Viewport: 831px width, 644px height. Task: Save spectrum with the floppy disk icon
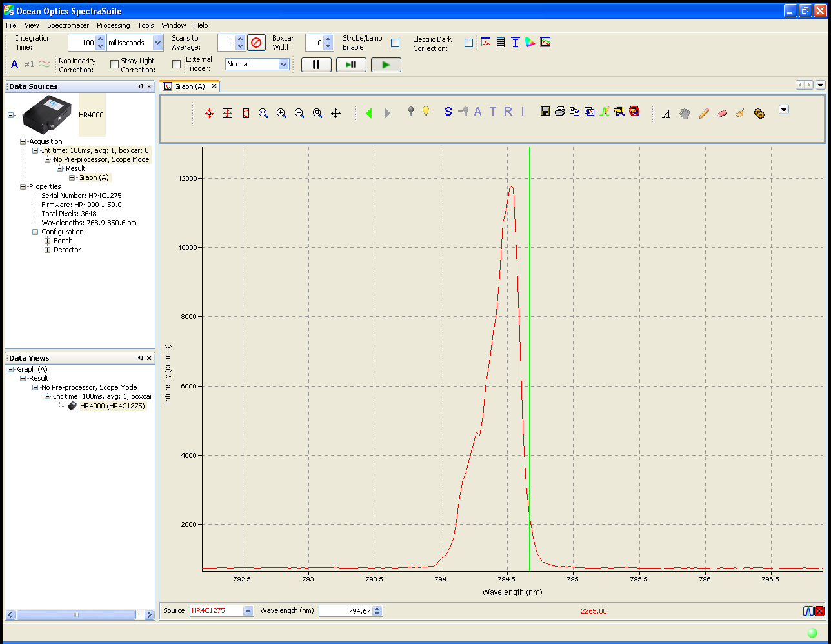(x=545, y=112)
